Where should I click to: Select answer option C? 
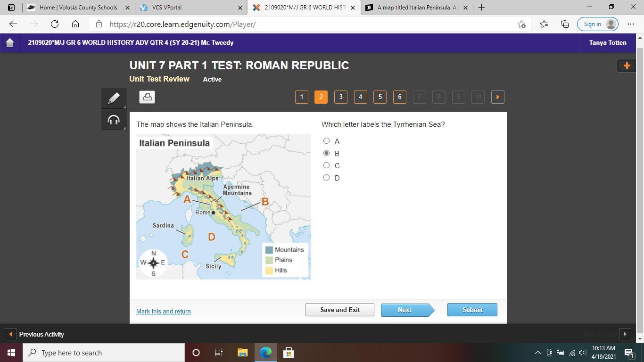click(326, 165)
